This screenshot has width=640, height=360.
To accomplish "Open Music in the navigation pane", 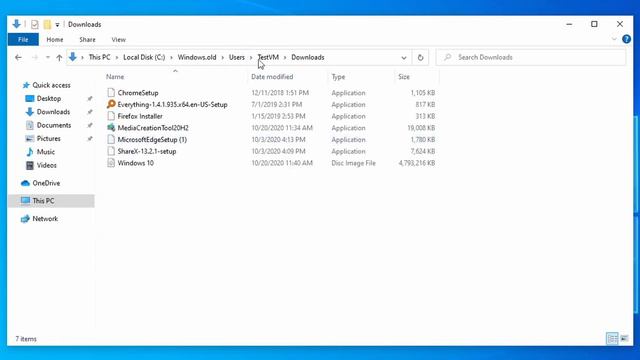I will [45, 152].
